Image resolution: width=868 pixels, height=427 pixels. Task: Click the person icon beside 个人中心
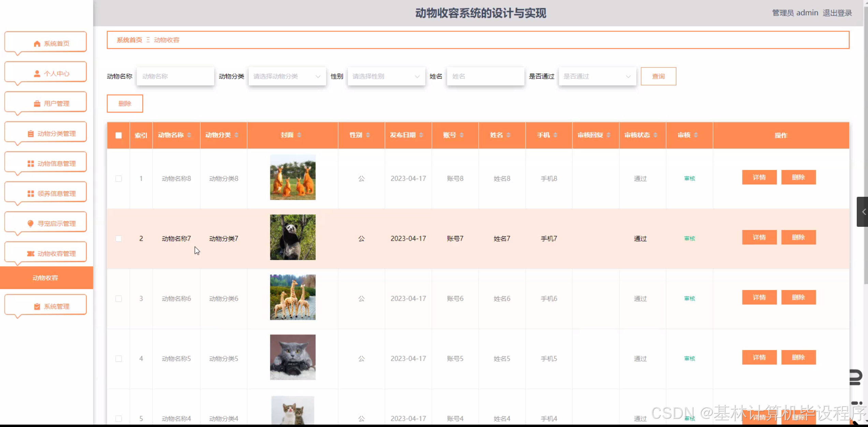[x=37, y=74]
